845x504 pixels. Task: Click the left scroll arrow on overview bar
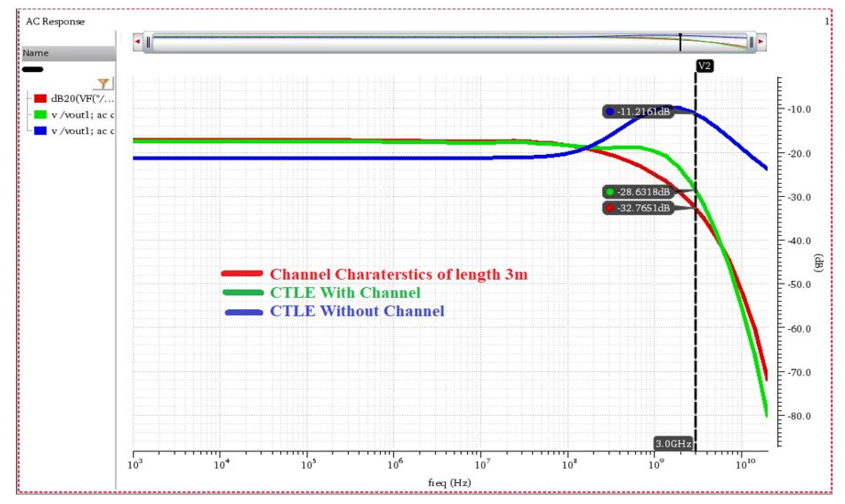click(138, 42)
